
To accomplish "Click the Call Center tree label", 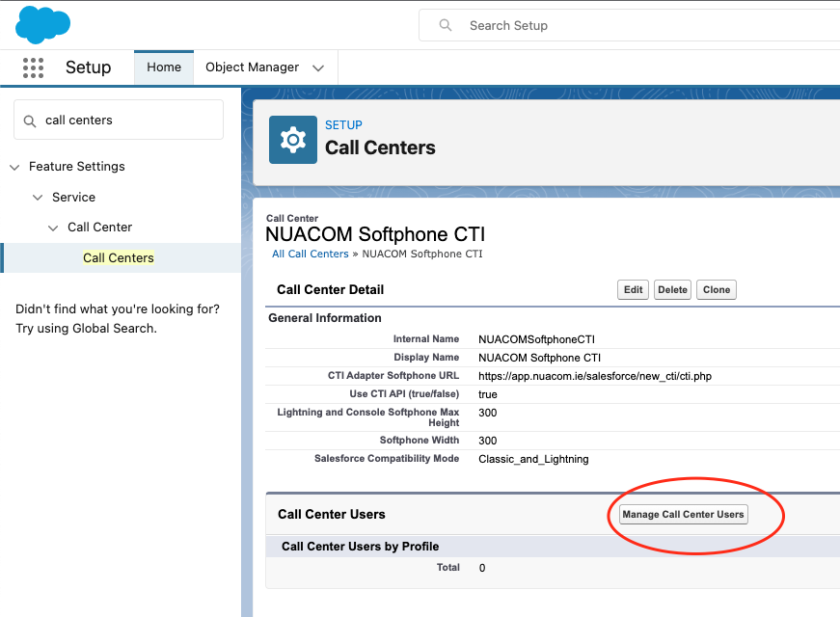I will 99,228.
